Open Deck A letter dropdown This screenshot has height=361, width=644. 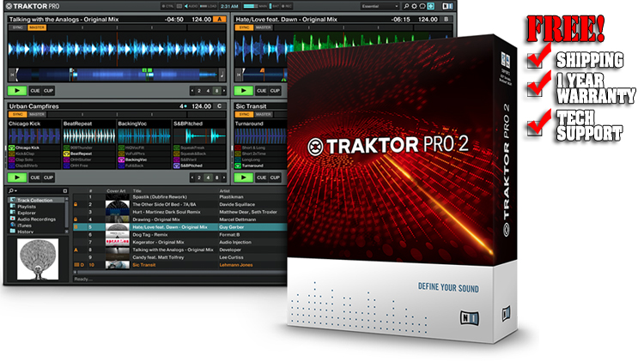tap(220, 19)
